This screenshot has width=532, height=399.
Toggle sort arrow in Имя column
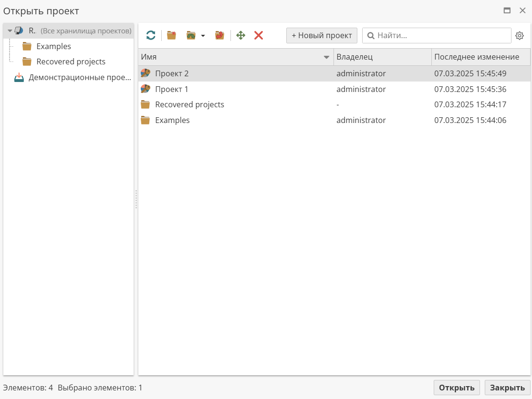(x=326, y=57)
